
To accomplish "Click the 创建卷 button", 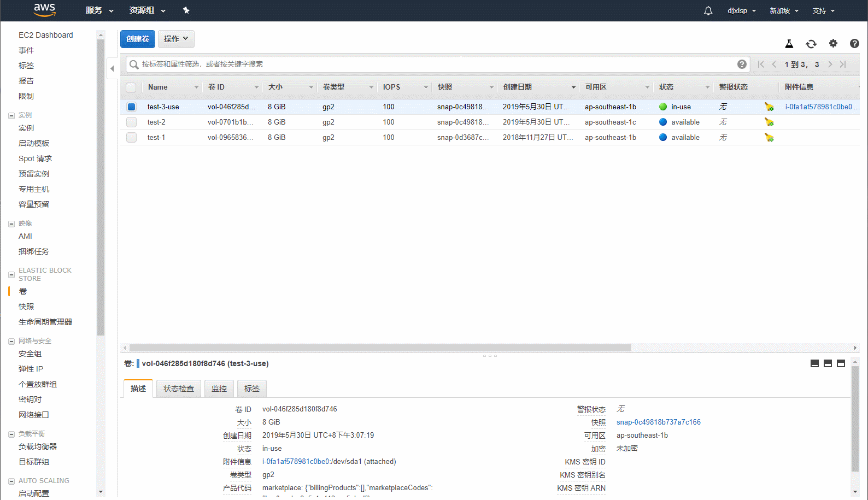I will [138, 39].
